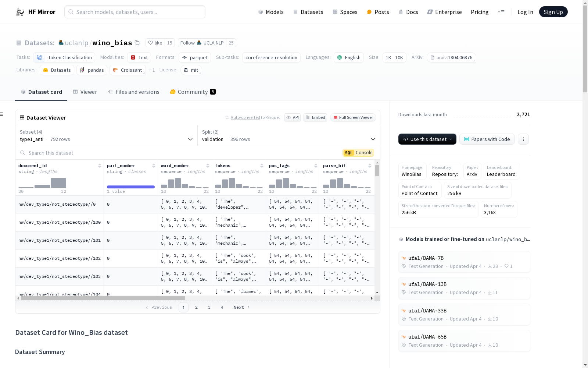Open the mit license tag
588x368 pixels.
tap(191, 70)
